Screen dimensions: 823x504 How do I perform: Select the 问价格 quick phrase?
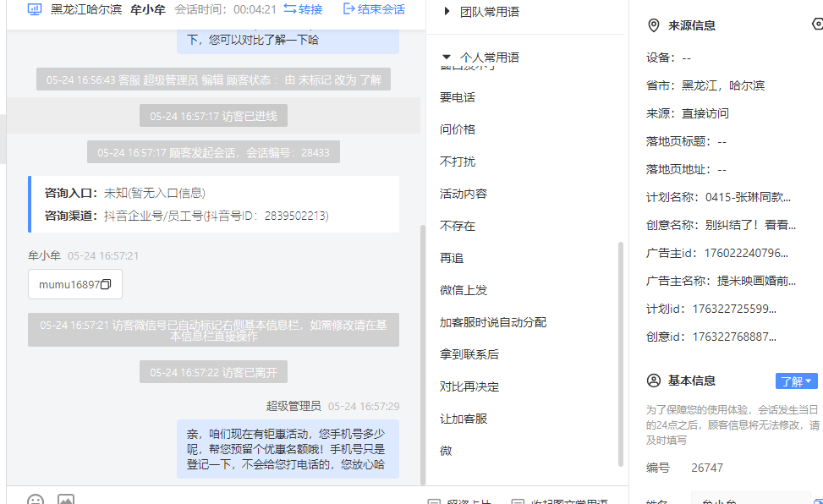pyautogui.click(x=457, y=129)
